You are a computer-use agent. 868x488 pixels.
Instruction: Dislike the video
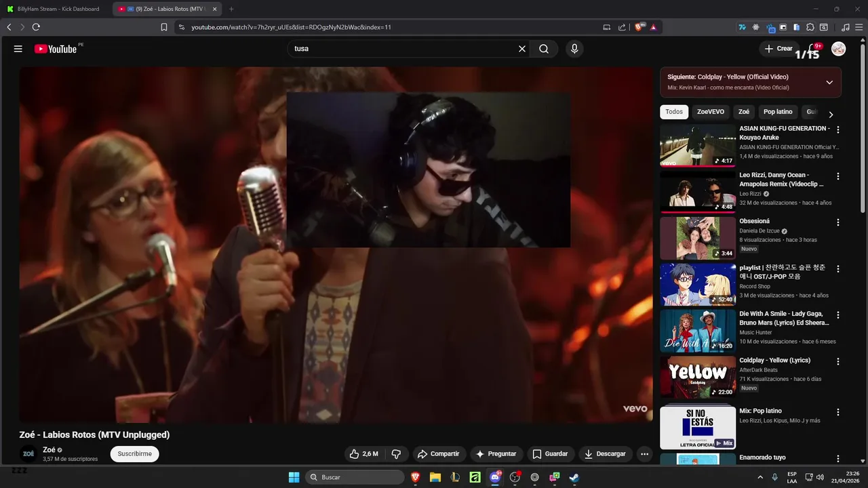pyautogui.click(x=397, y=453)
